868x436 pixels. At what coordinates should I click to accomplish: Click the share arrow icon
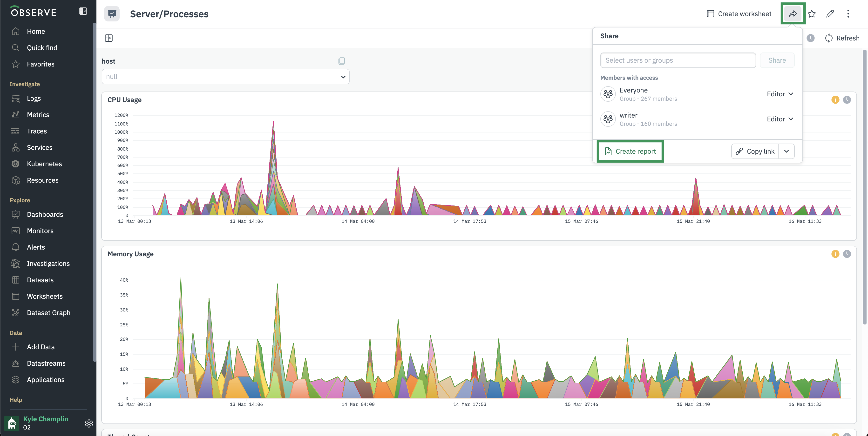point(793,14)
